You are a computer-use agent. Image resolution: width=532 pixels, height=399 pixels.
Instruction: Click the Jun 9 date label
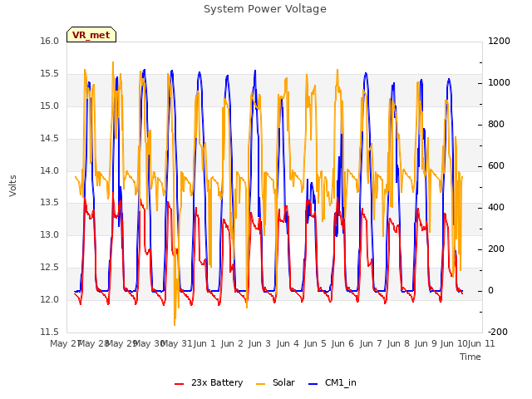426,343
